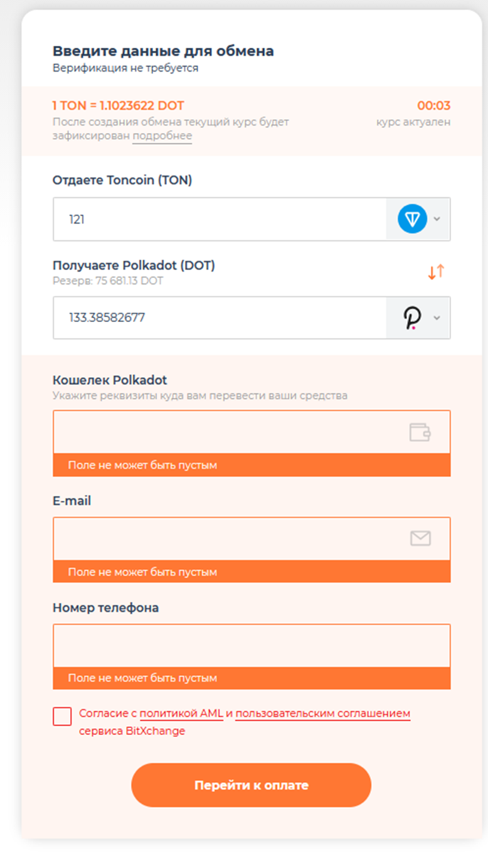The image size is (488, 868).
Task: Click the Номер телефона input field
Action: tap(251, 645)
